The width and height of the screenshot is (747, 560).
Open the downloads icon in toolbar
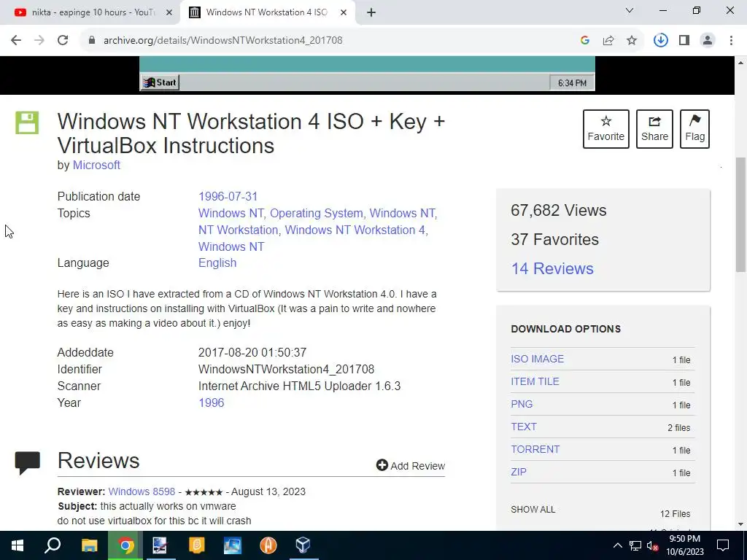(x=660, y=41)
